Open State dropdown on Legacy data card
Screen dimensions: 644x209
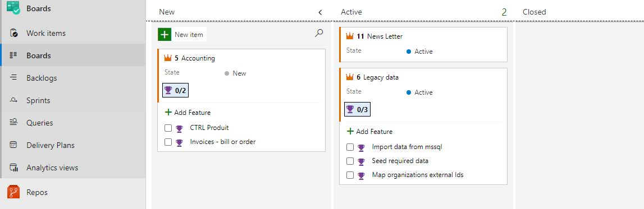(419, 92)
